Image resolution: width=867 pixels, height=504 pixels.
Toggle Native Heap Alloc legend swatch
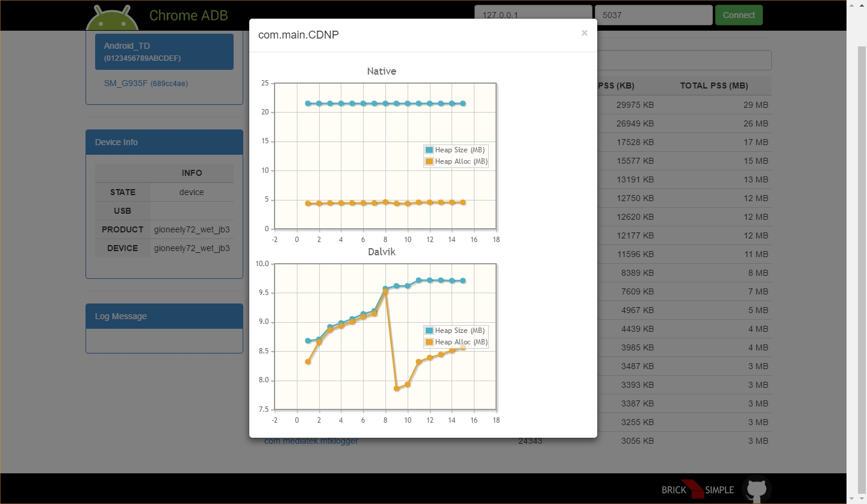429,161
